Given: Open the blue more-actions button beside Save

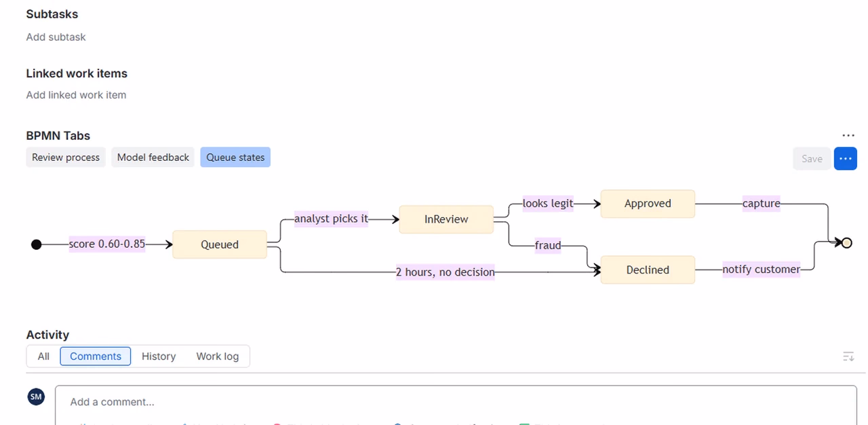Looking at the screenshot, I should pyautogui.click(x=845, y=158).
